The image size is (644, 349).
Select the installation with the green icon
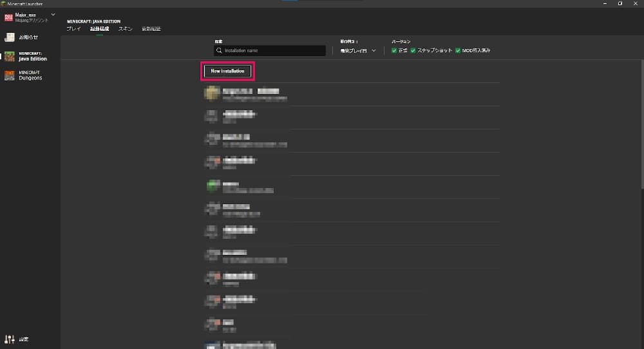pyautogui.click(x=351, y=187)
